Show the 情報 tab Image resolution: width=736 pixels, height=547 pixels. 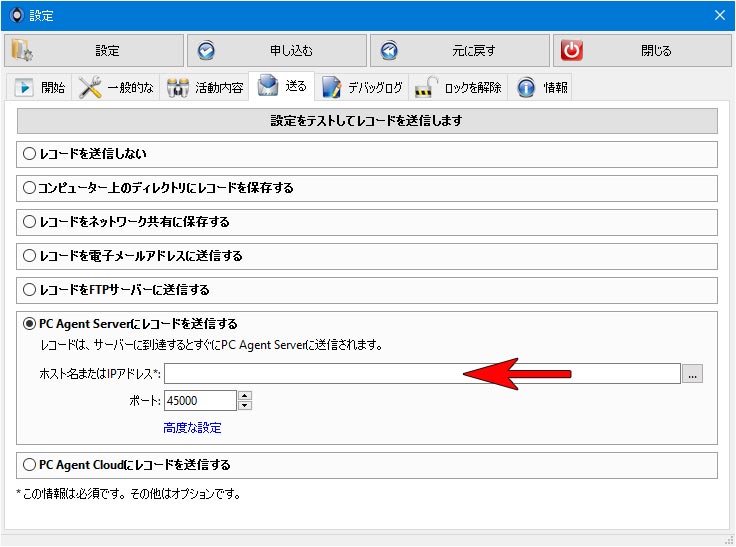[541, 87]
